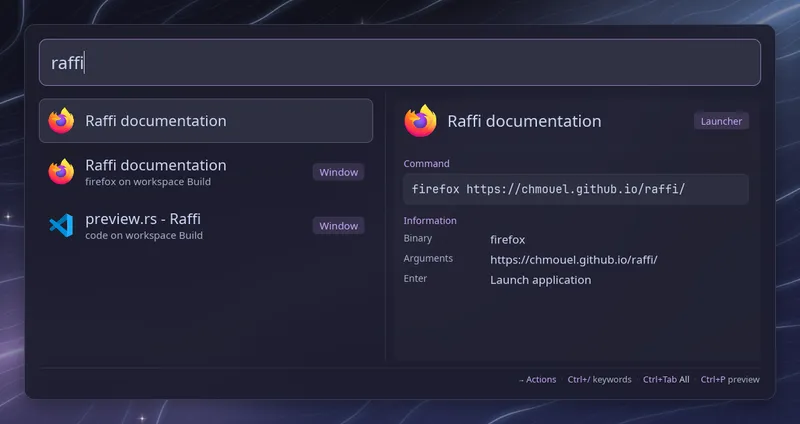
Task: Click "Ctrl+/ keywords" hint in footer
Action: coord(599,380)
